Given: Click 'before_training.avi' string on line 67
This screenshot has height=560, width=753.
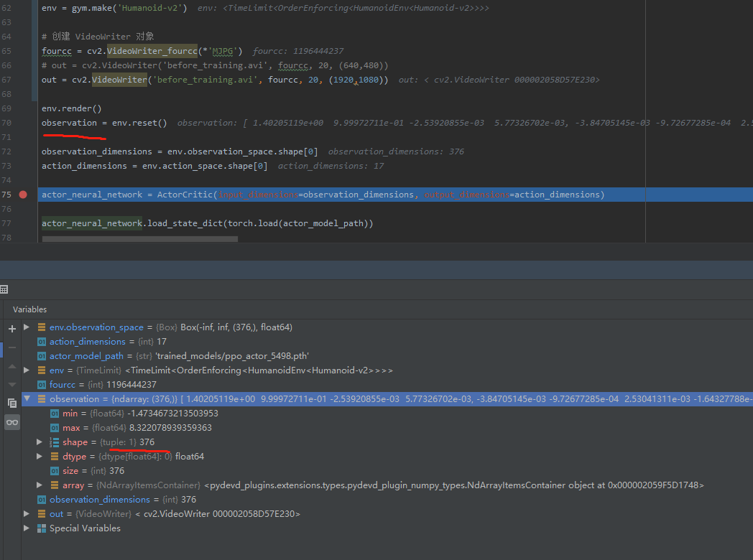Looking at the screenshot, I should (205, 80).
